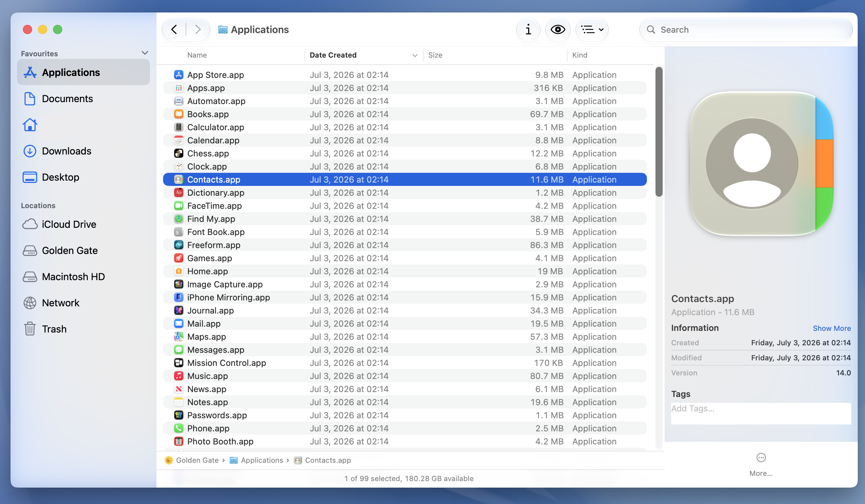
Task: Click the 86.3 MB size of Freeform.app
Action: 546,245
